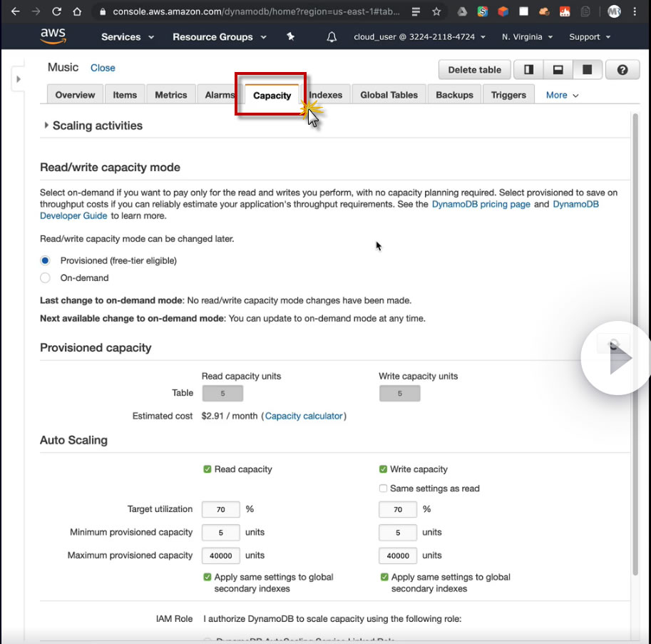Open the help question mark icon
This screenshot has height=644, width=651.
coord(622,70)
